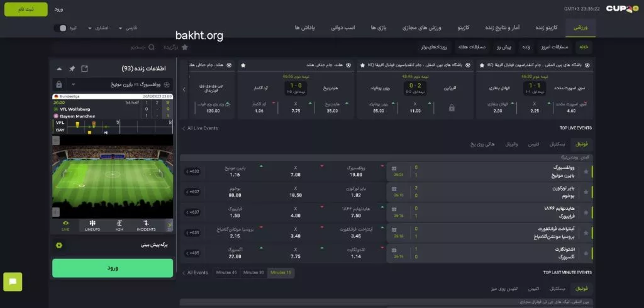Favorite the Wolfsburg vs Bayern match star
Screen dimensions: 644x308
(586, 171)
